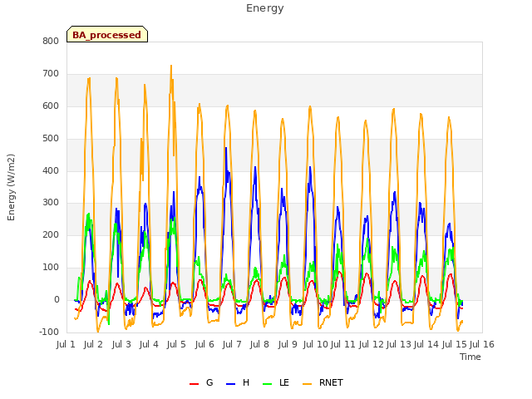Click the 600 y-axis tick label
This screenshot has height=399, width=532.
coord(51,106)
